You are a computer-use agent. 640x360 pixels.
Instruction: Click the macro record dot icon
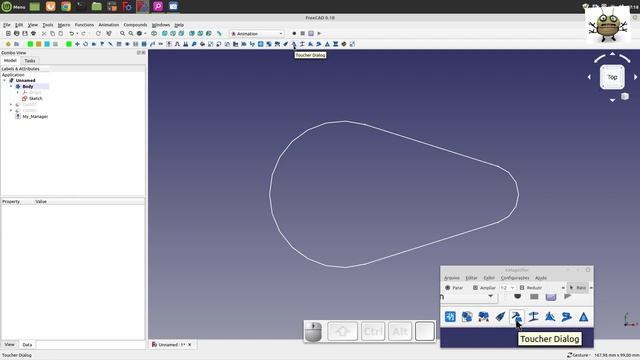pos(294,33)
